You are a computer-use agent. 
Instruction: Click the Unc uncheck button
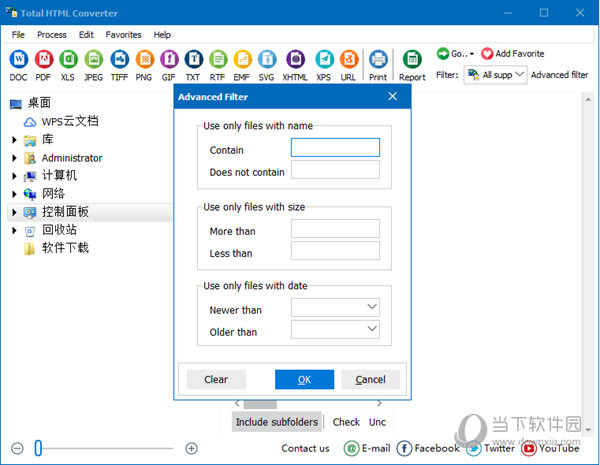(x=377, y=422)
